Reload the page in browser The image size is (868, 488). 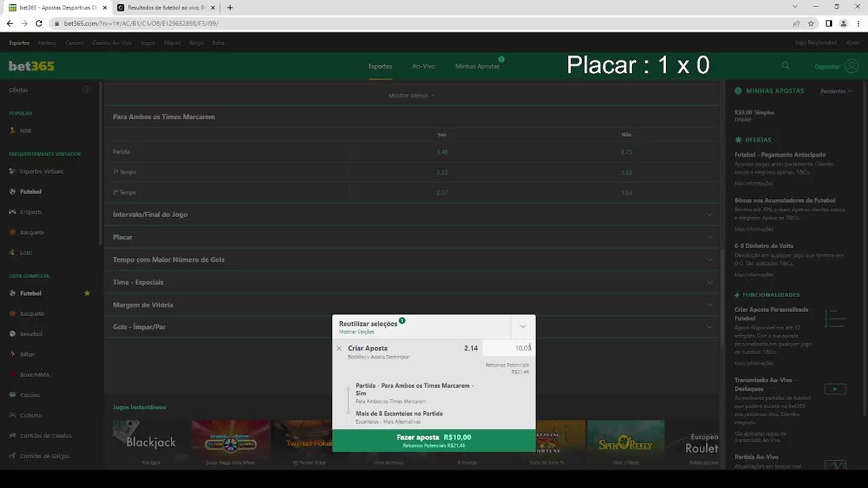click(39, 23)
